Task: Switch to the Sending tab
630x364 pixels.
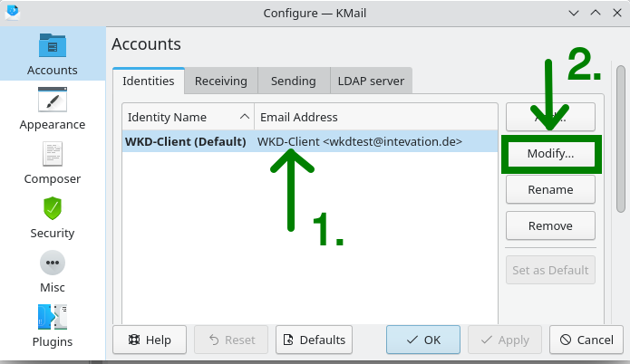Action: pos(294,81)
